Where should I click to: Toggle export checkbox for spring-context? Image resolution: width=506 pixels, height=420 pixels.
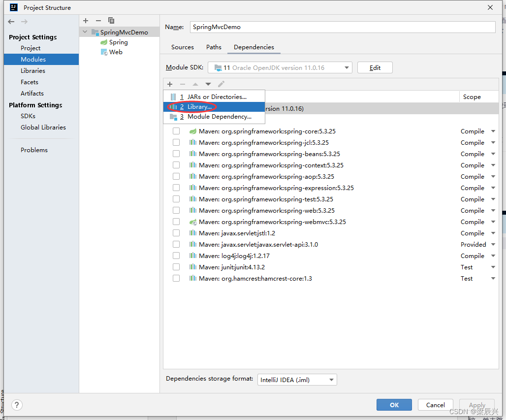click(176, 165)
